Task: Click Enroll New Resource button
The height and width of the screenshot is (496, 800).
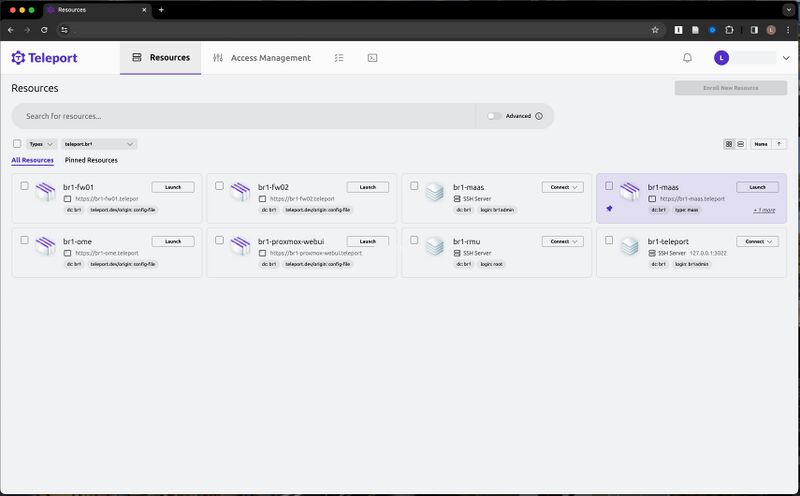Action: tap(731, 88)
